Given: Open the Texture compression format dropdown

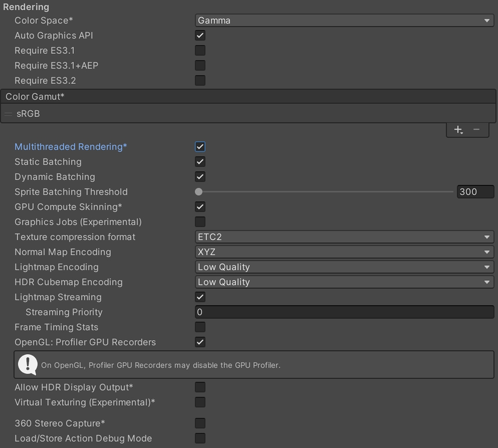Looking at the screenshot, I should (344, 237).
